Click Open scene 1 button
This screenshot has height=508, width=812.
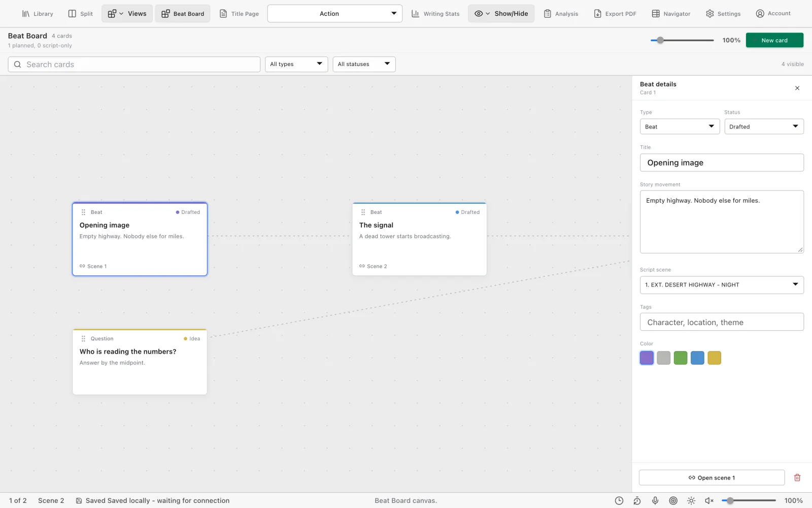click(x=712, y=478)
